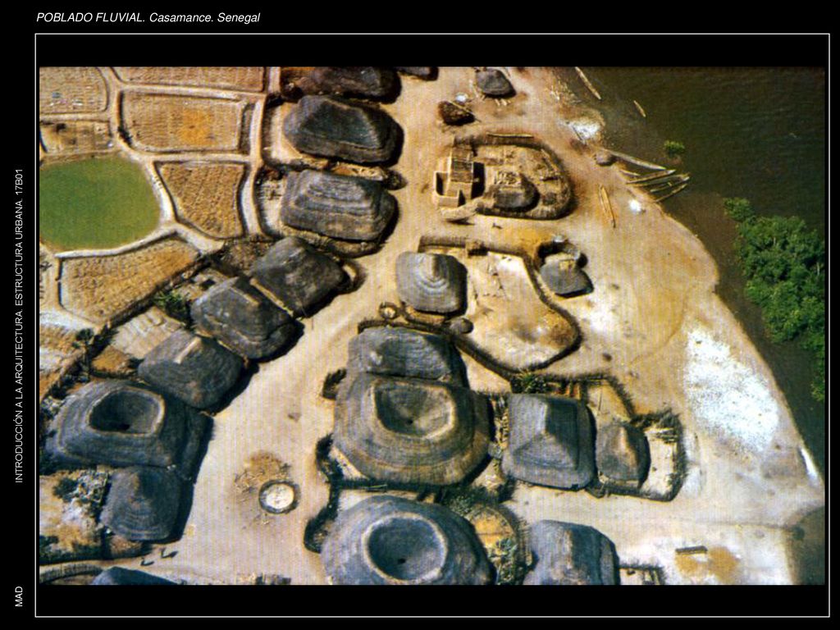Screen dimensions: 840x630
Task: Click the title 'POBLADO FLUVIAL. Casamance. Senegal'
Action: pos(148,18)
